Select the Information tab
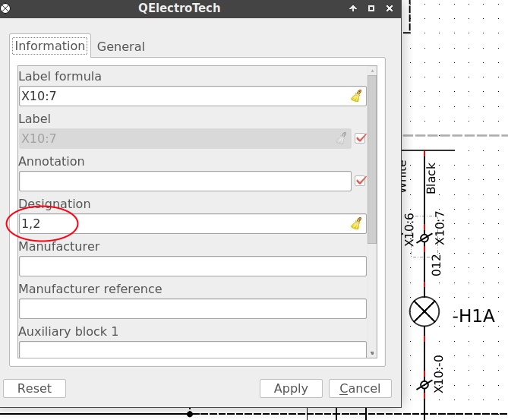 point(50,46)
